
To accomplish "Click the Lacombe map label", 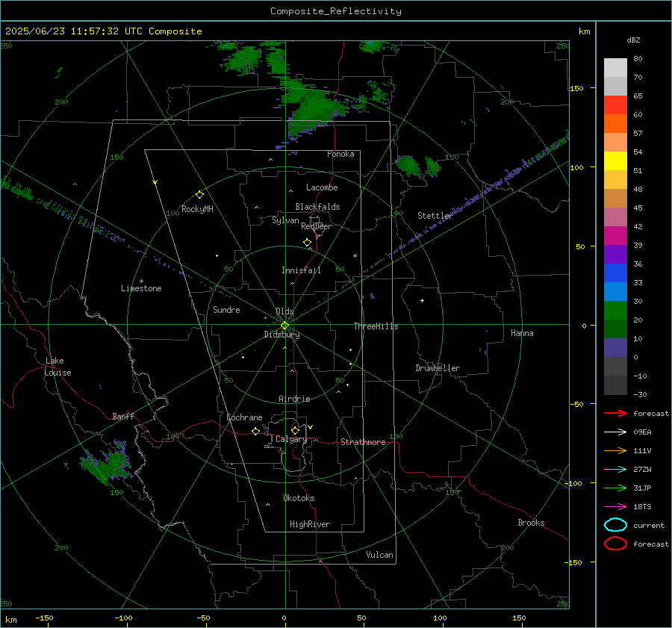I will [x=322, y=187].
